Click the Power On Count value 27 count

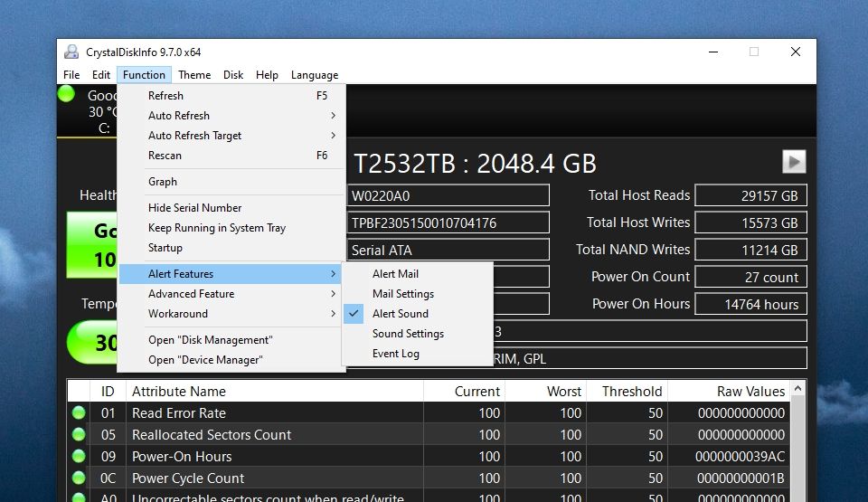(750, 277)
